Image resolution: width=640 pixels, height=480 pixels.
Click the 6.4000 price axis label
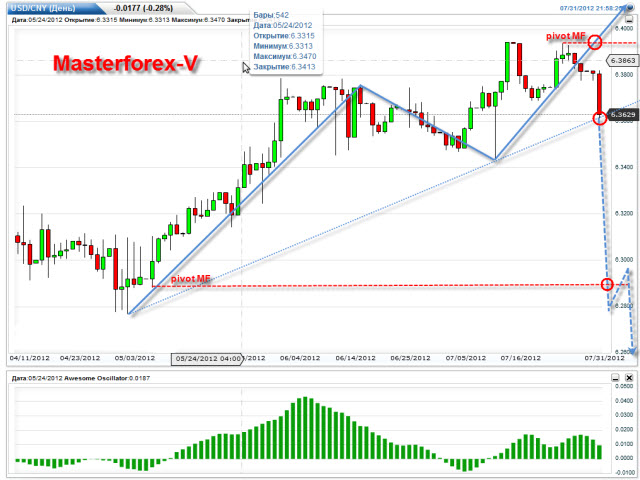[624, 28]
